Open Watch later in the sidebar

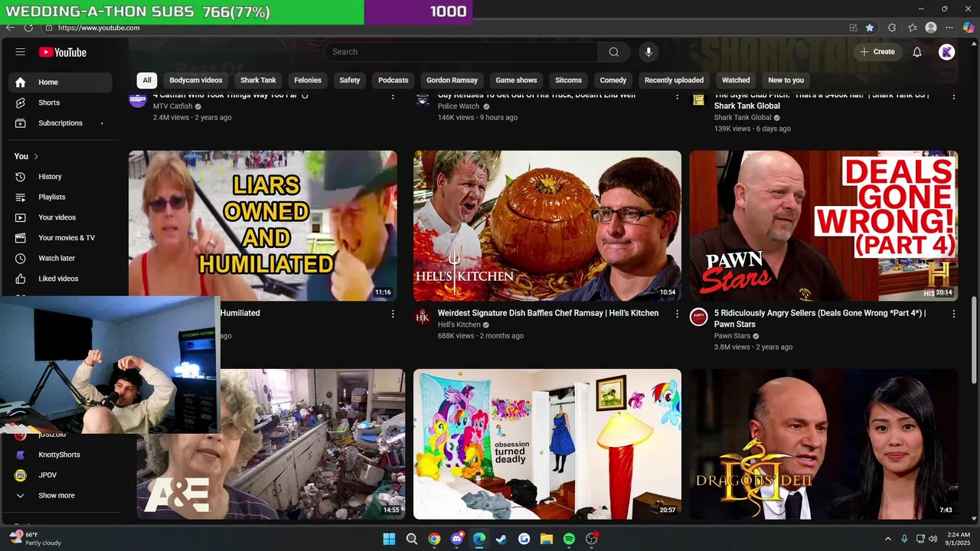pos(60,259)
